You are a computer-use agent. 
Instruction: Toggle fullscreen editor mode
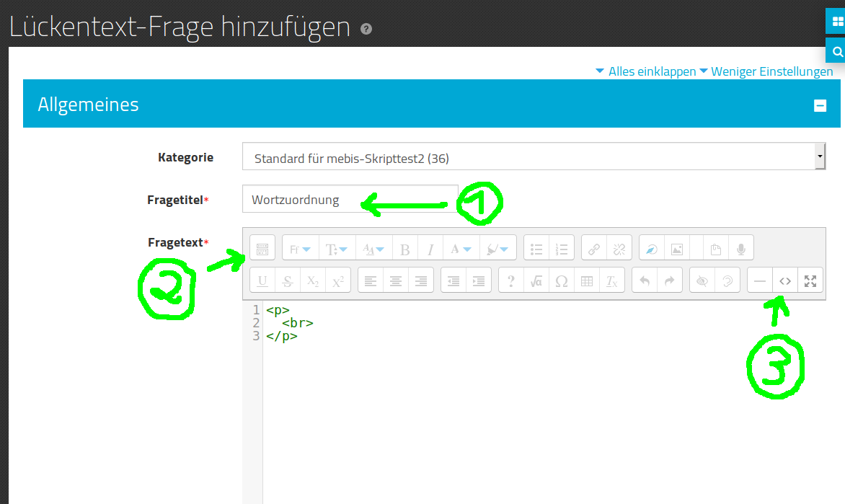[x=810, y=281]
